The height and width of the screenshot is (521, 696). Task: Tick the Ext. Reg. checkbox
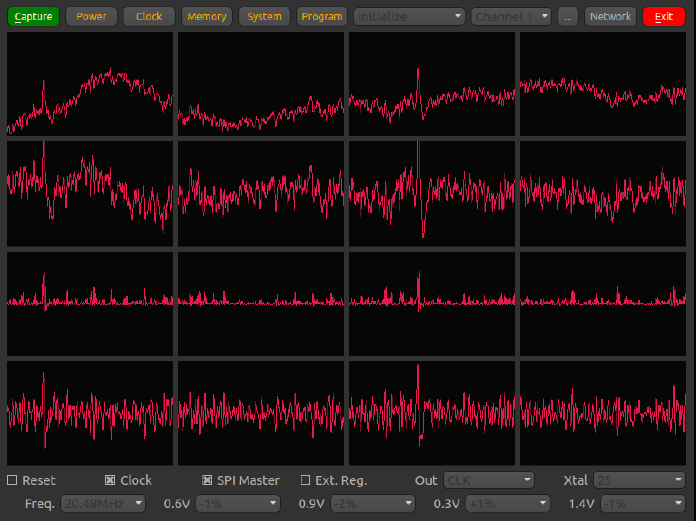click(x=306, y=481)
